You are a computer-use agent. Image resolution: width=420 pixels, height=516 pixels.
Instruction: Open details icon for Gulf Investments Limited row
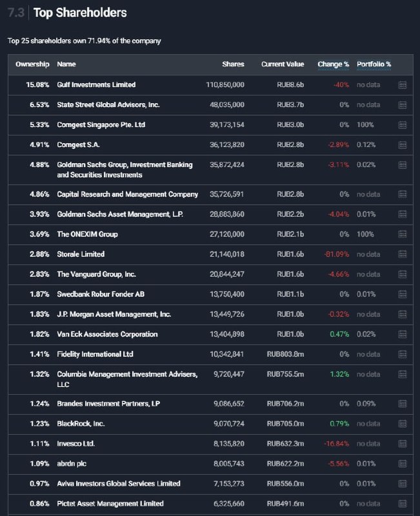click(x=402, y=85)
